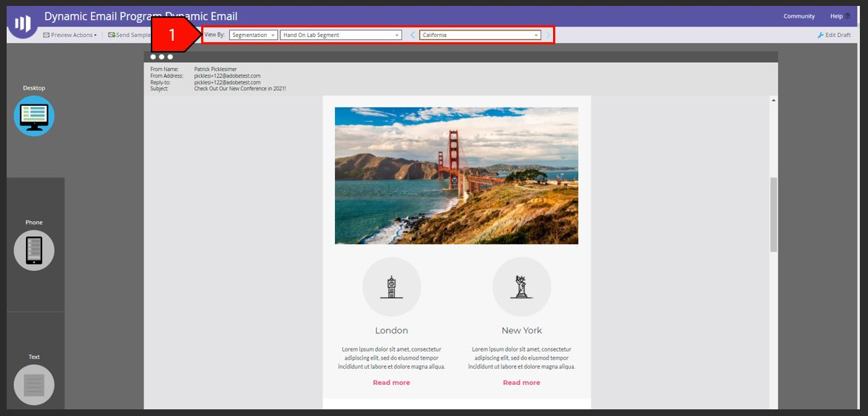Screen dimensions: 868x416
Task: Click Read more under New York
Action: click(x=521, y=383)
